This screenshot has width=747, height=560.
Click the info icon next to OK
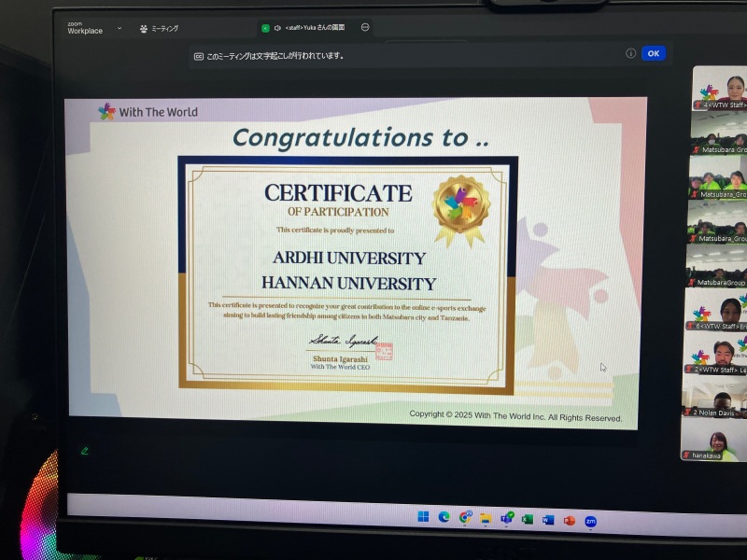(631, 53)
